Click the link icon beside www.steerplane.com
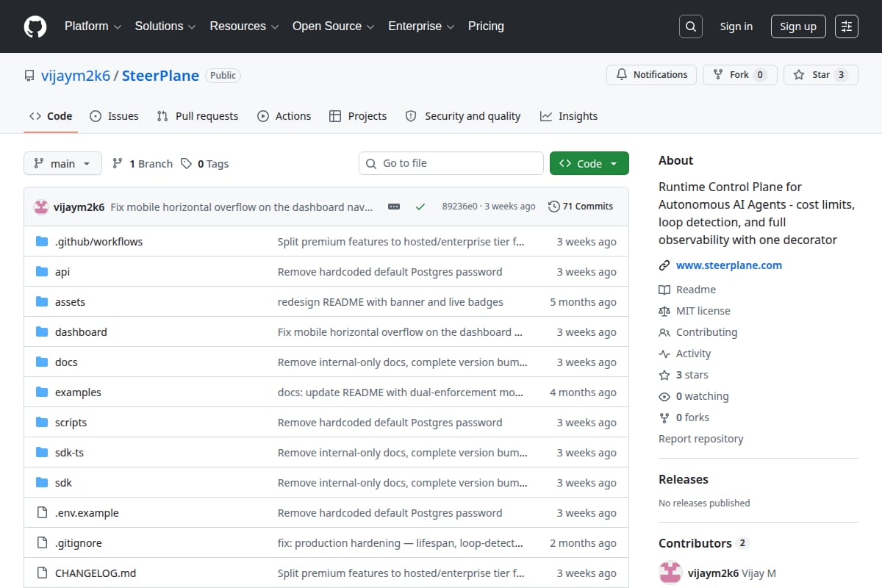Image resolution: width=882 pixels, height=588 pixels. coord(664,265)
